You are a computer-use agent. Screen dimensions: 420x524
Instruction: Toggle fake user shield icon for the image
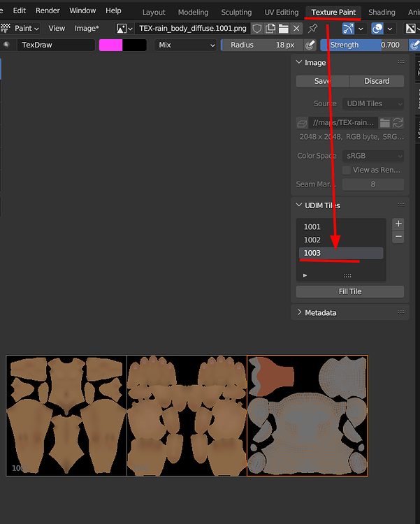pos(256,29)
